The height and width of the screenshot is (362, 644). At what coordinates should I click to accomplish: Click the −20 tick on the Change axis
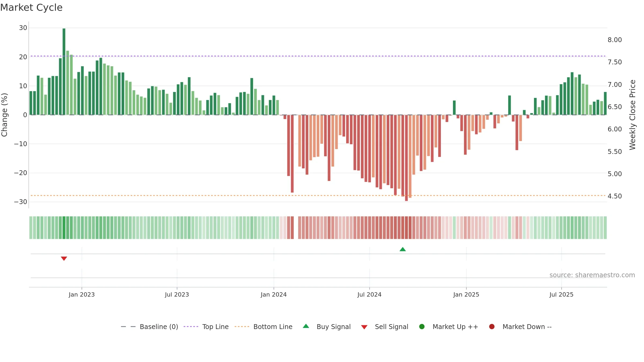tap(21, 173)
